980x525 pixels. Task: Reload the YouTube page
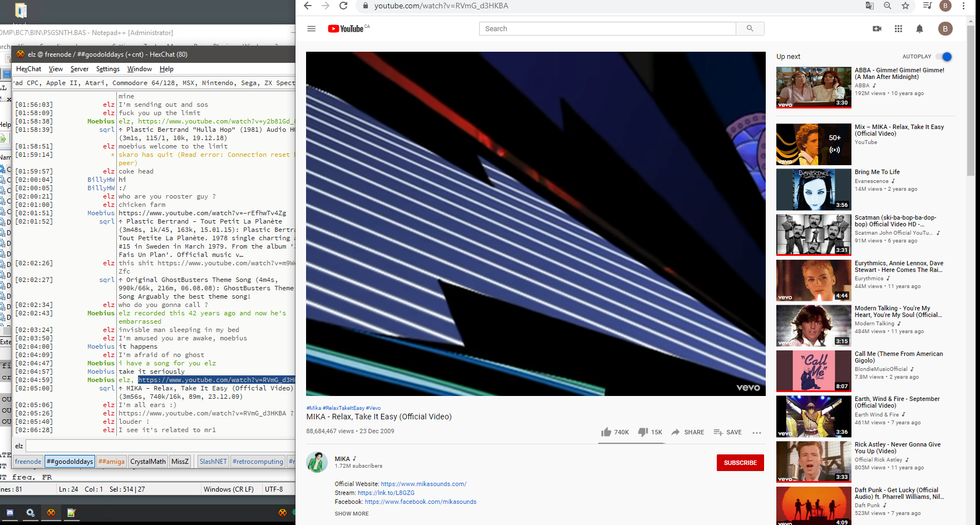(x=343, y=6)
